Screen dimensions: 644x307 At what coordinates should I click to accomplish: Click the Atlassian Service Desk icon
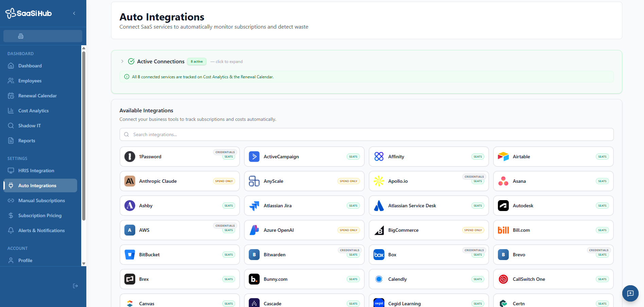click(x=379, y=206)
